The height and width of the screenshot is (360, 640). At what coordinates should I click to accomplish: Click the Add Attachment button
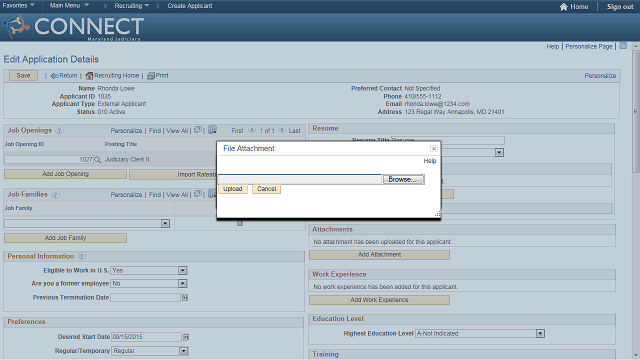[379, 255]
